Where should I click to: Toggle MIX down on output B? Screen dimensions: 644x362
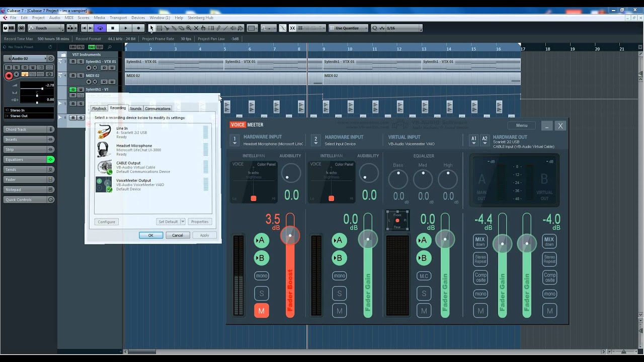pos(549,241)
